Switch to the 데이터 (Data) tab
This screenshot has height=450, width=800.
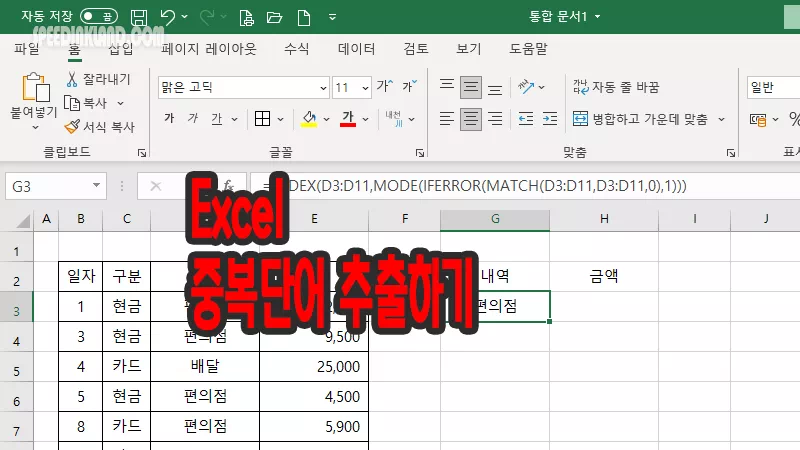click(356, 48)
